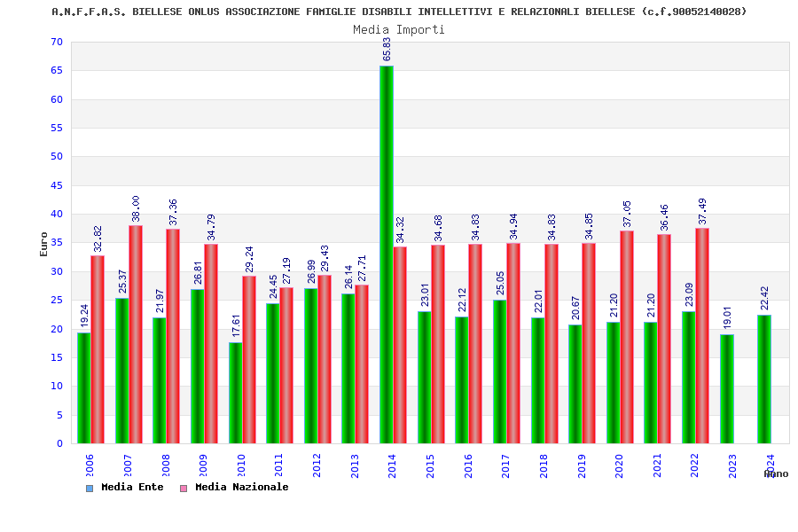Click the 26.99 value above 2012

pyautogui.click(x=311, y=272)
